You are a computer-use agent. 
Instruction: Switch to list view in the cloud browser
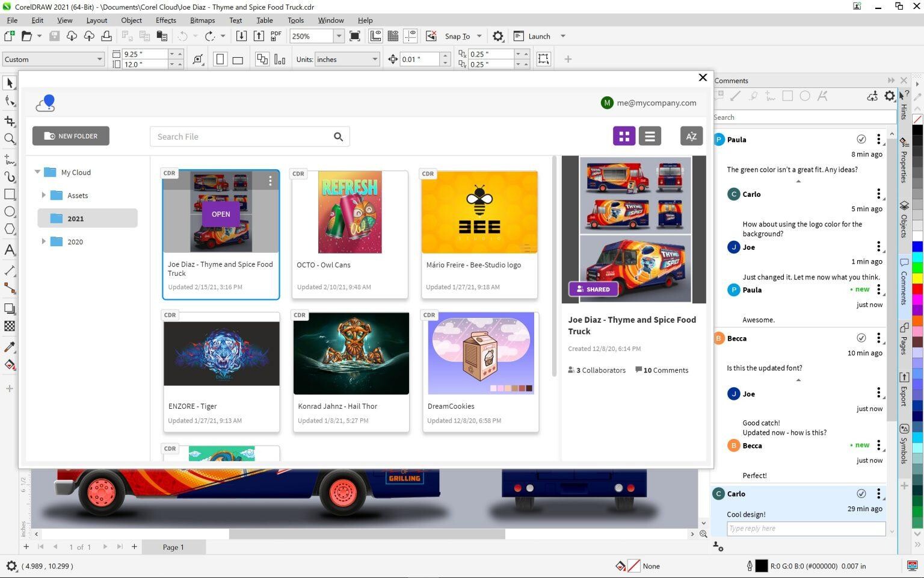tap(650, 135)
